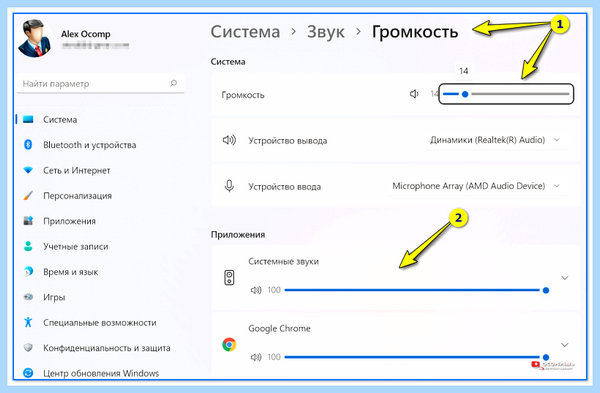Click the Конфиденциальность shield icon
This screenshot has width=600, height=393.
click(x=28, y=347)
